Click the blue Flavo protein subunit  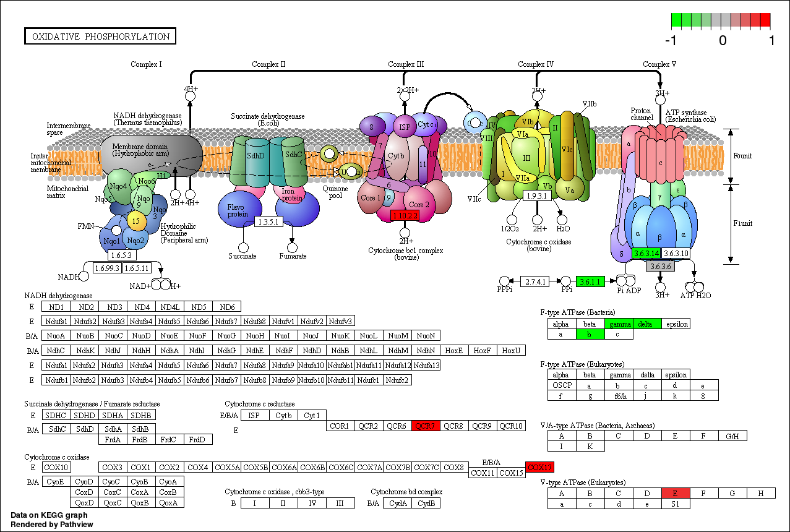(x=237, y=210)
